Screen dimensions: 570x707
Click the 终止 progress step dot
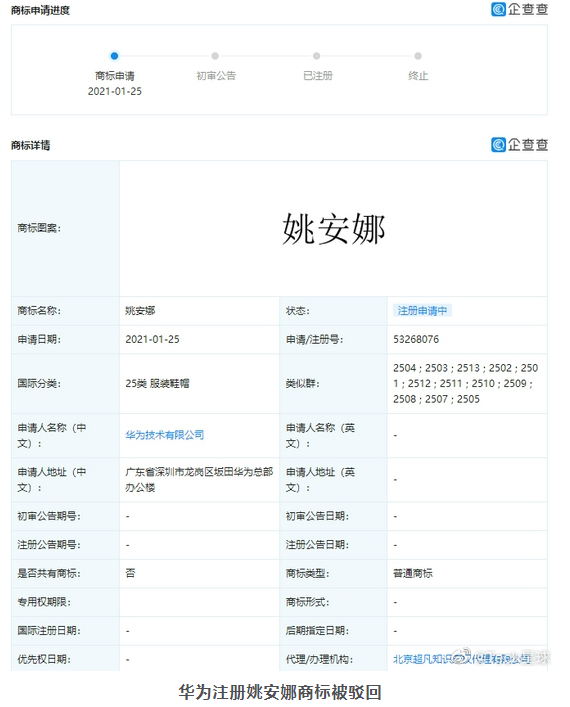click(x=418, y=56)
